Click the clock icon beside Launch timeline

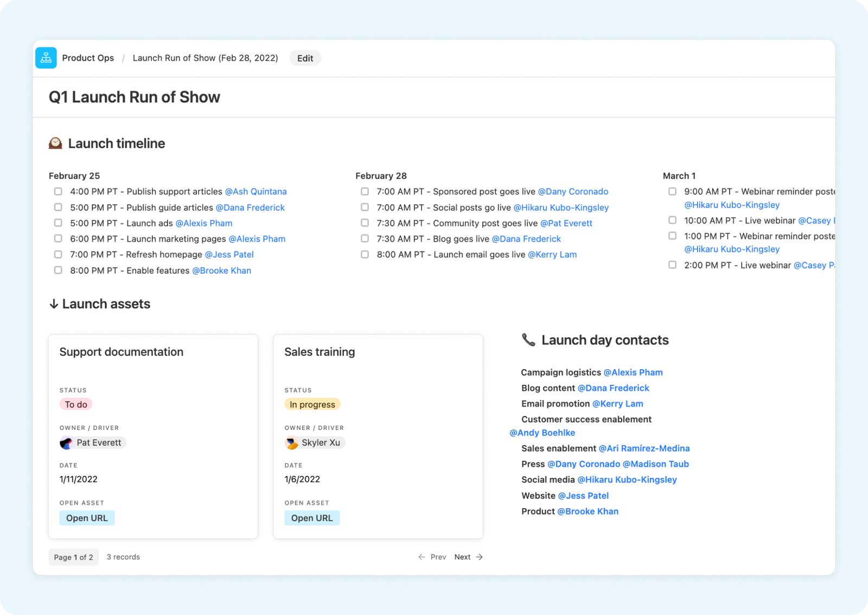pyautogui.click(x=55, y=143)
